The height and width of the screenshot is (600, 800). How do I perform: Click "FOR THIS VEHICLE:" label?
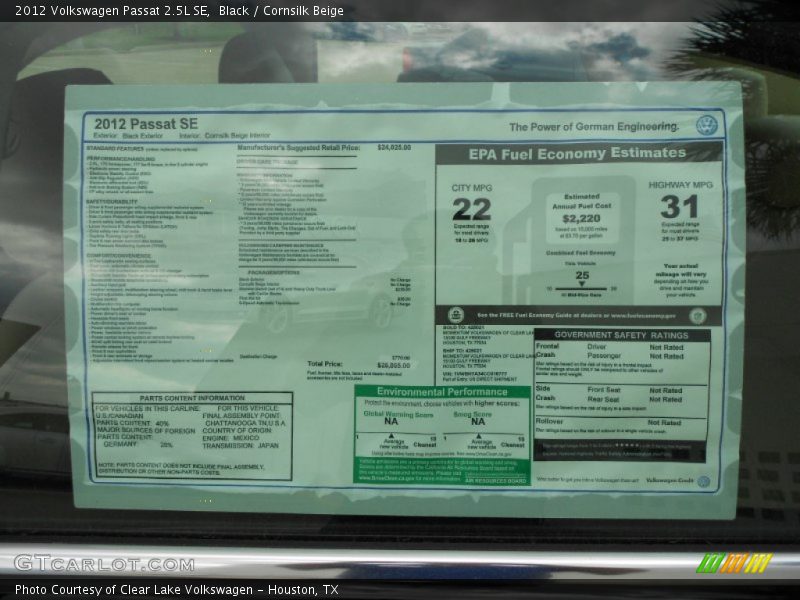point(248,409)
